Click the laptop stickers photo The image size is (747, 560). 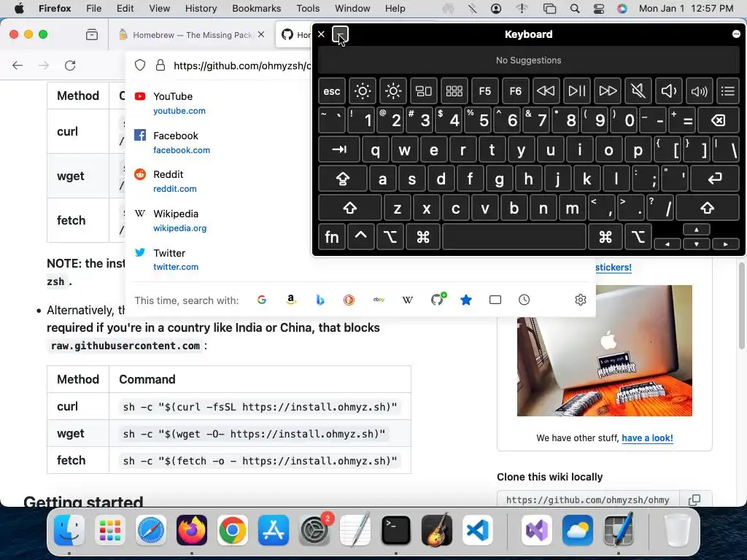[x=605, y=351]
